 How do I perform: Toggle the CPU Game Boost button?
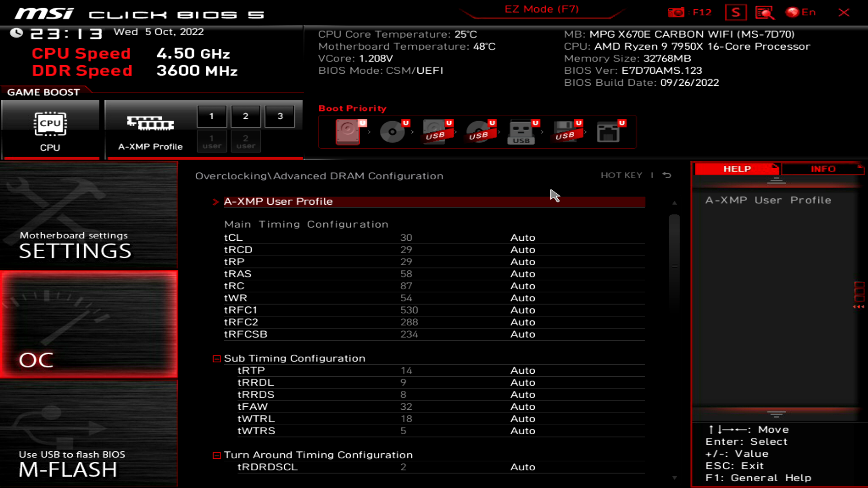point(50,130)
